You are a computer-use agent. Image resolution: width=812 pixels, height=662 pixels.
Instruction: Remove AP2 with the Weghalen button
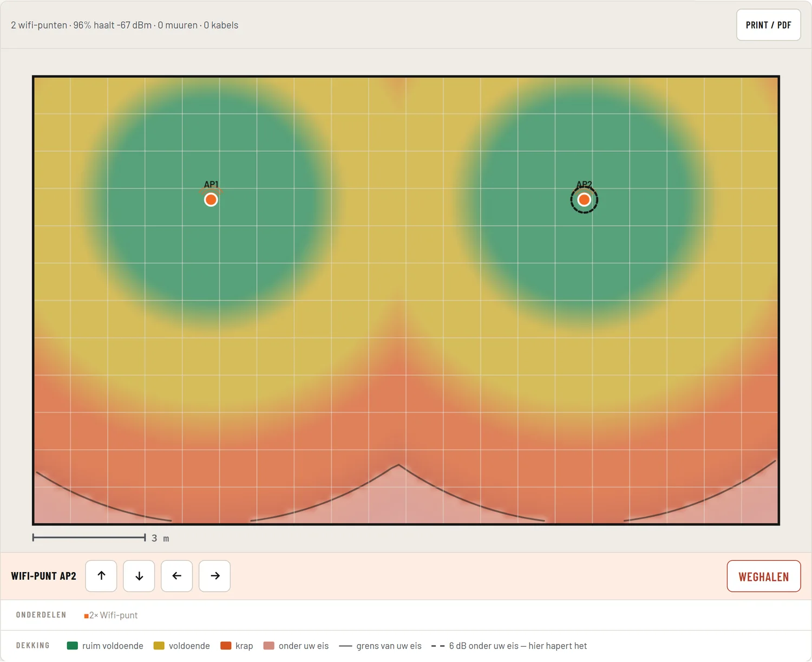pyautogui.click(x=763, y=576)
